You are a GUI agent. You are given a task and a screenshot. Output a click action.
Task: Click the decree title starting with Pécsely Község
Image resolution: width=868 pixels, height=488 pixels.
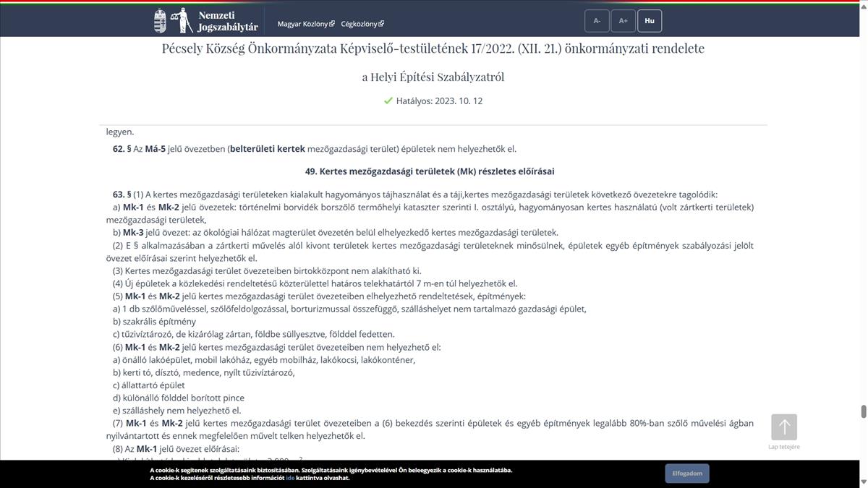pos(433,48)
